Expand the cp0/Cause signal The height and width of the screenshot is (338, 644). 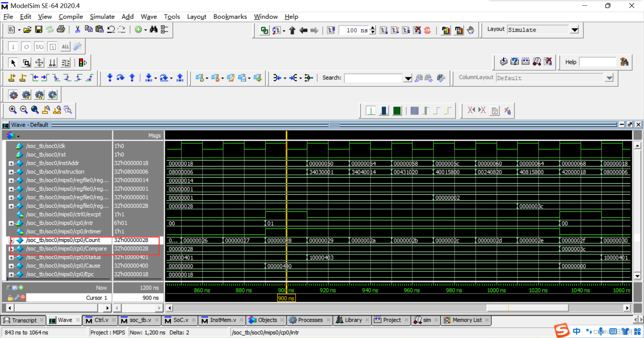[x=11, y=266]
